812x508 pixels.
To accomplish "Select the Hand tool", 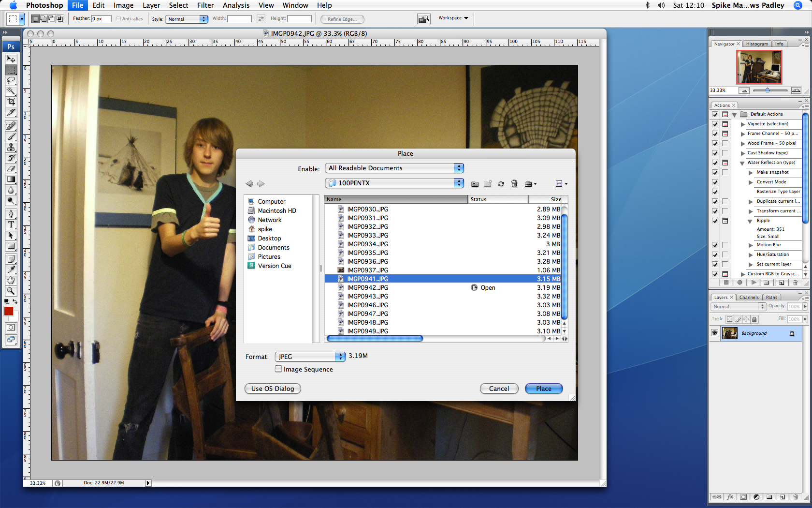I will (11, 280).
